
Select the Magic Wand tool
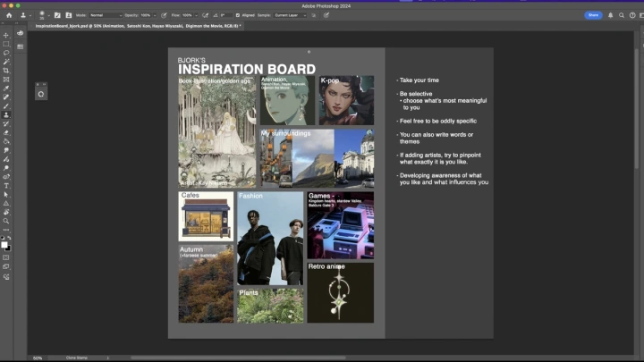click(x=5, y=62)
